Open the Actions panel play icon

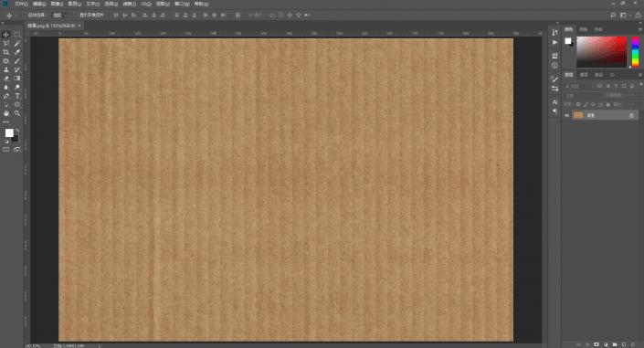554,42
